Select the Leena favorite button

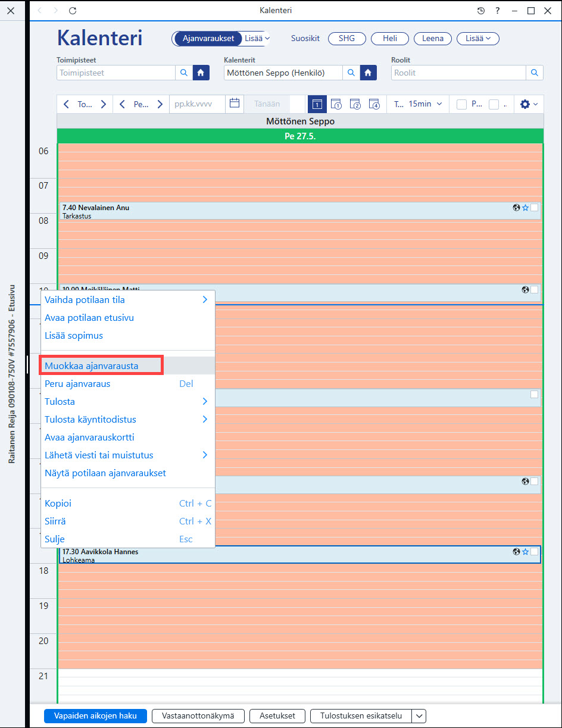[433, 38]
